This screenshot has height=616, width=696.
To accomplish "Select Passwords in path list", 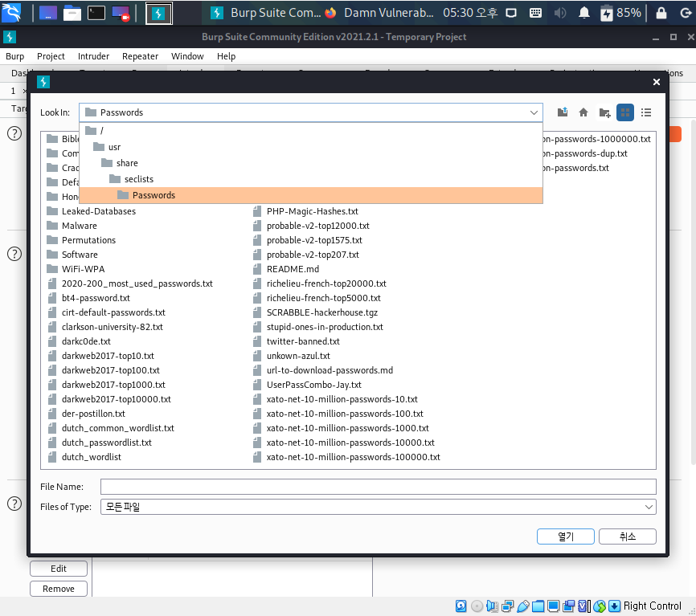I will [311, 195].
